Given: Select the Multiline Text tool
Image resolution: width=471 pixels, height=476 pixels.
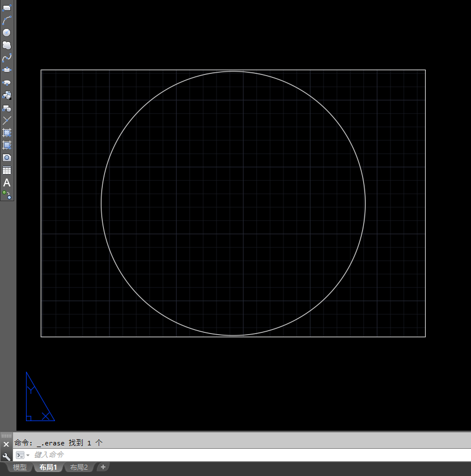Looking at the screenshot, I should click(7, 182).
